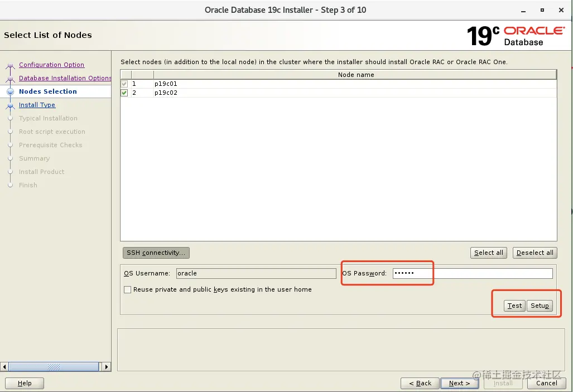Cancel the installation
The width and height of the screenshot is (573, 392).
pyautogui.click(x=547, y=383)
